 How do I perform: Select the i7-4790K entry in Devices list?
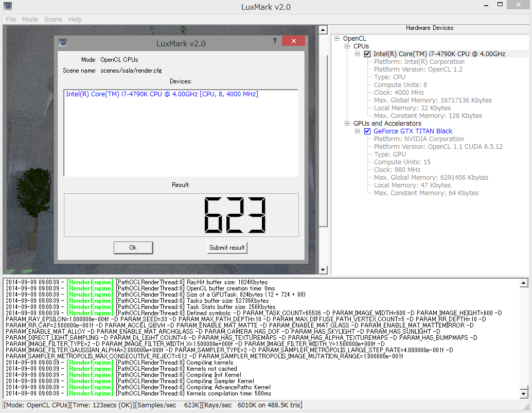pos(162,94)
